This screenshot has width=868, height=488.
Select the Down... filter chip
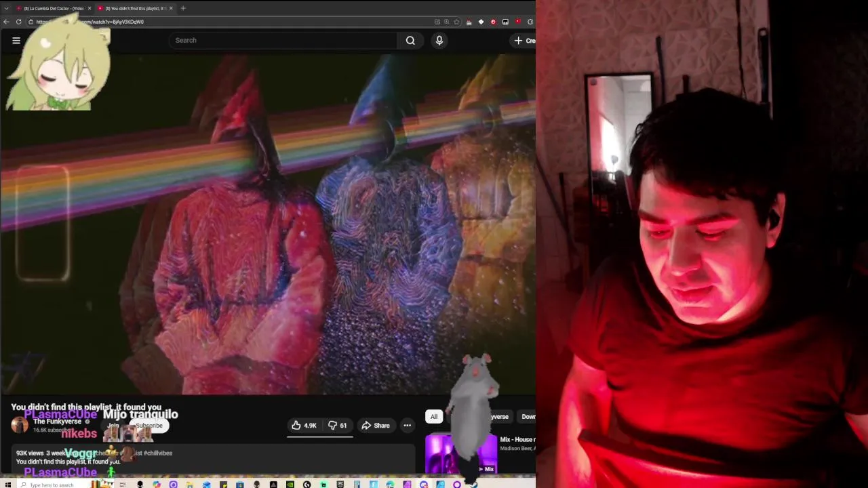528,417
